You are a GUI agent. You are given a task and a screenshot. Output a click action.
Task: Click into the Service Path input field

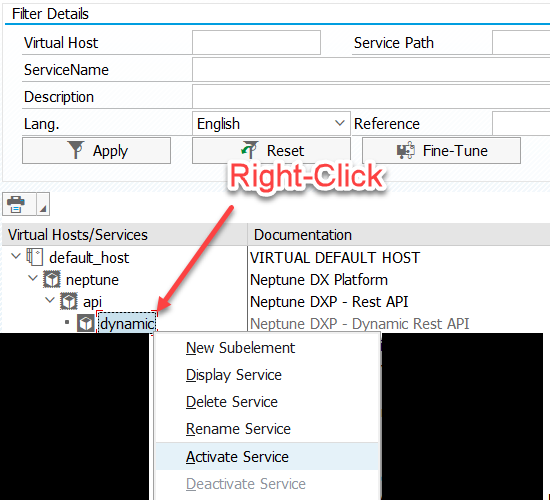tap(521, 42)
